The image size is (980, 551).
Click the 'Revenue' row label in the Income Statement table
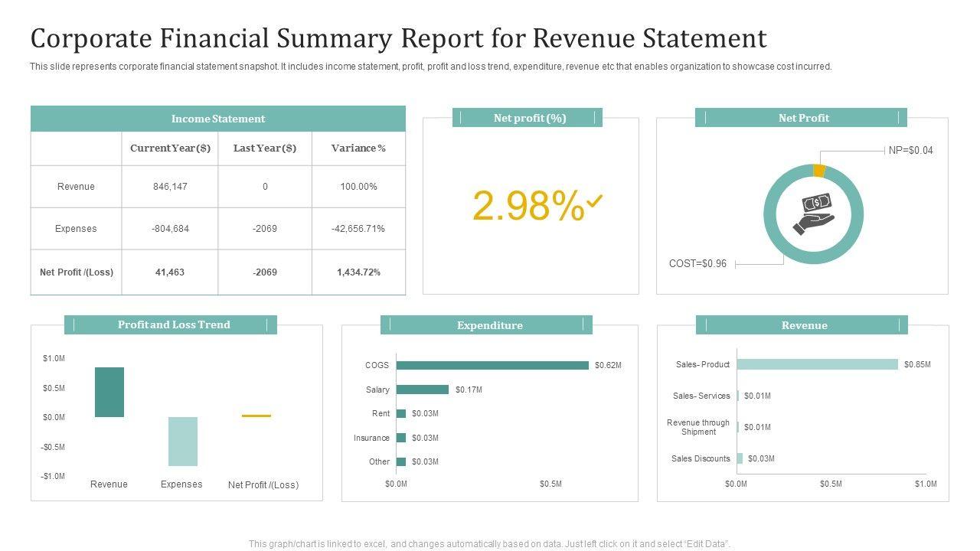(76, 187)
